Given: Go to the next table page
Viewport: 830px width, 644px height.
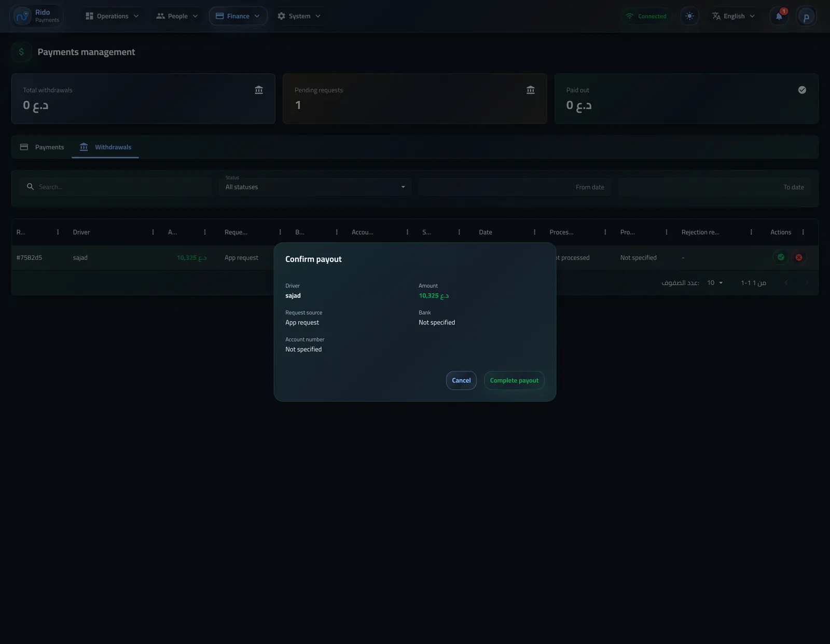Looking at the screenshot, I should tap(807, 283).
